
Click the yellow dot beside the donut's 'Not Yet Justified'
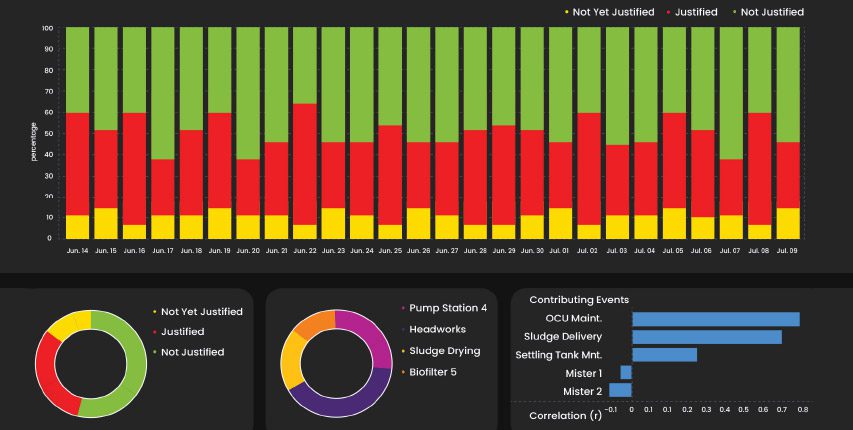point(155,312)
